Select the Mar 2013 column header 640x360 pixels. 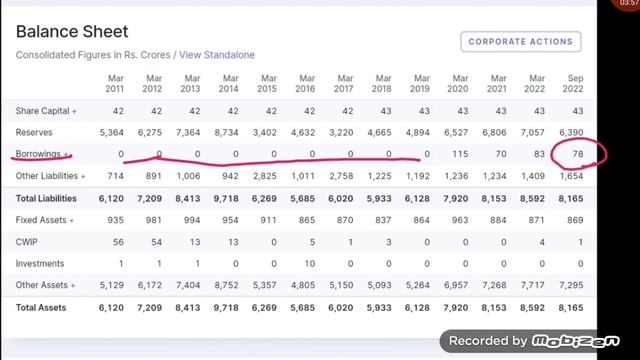coord(191,84)
